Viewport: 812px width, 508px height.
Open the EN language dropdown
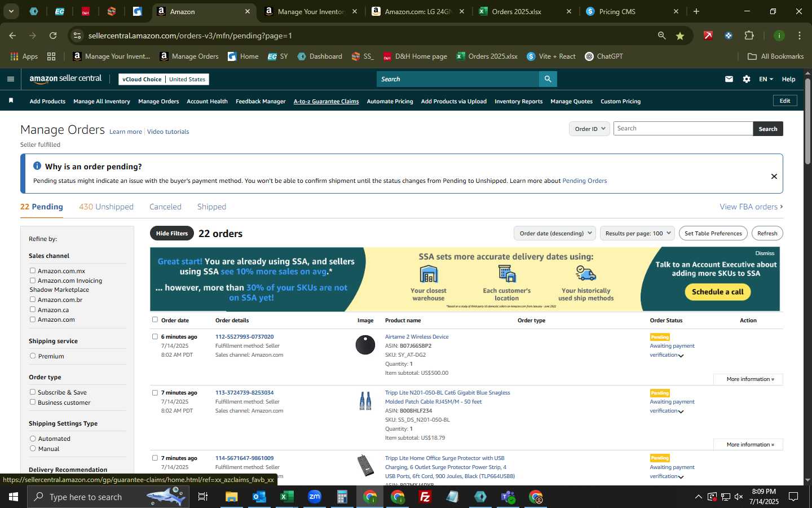[x=766, y=79]
